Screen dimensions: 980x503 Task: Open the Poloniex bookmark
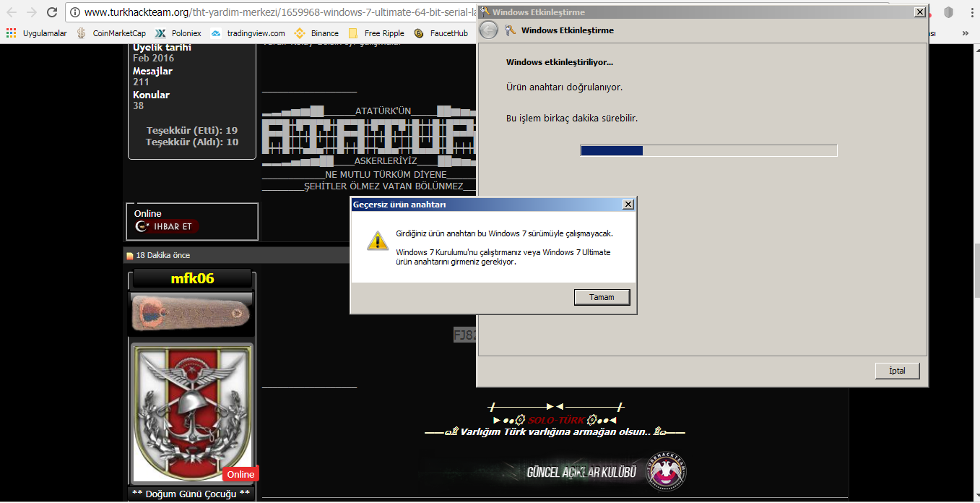pyautogui.click(x=178, y=33)
